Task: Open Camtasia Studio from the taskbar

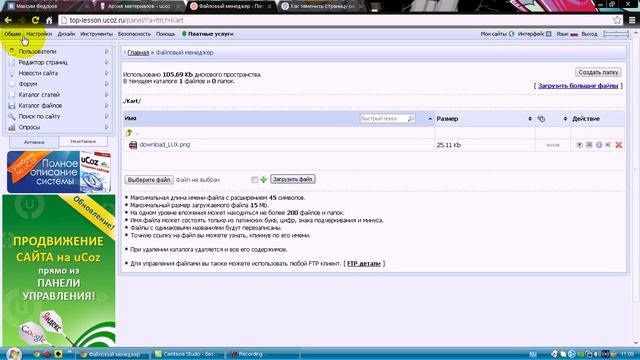Action: coord(187,354)
